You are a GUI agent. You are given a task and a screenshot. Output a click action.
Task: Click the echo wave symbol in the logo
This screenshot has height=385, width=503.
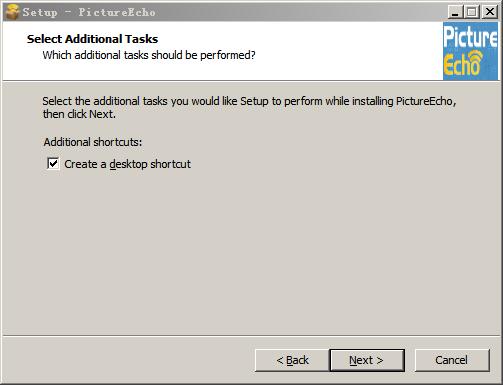[x=475, y=58]
